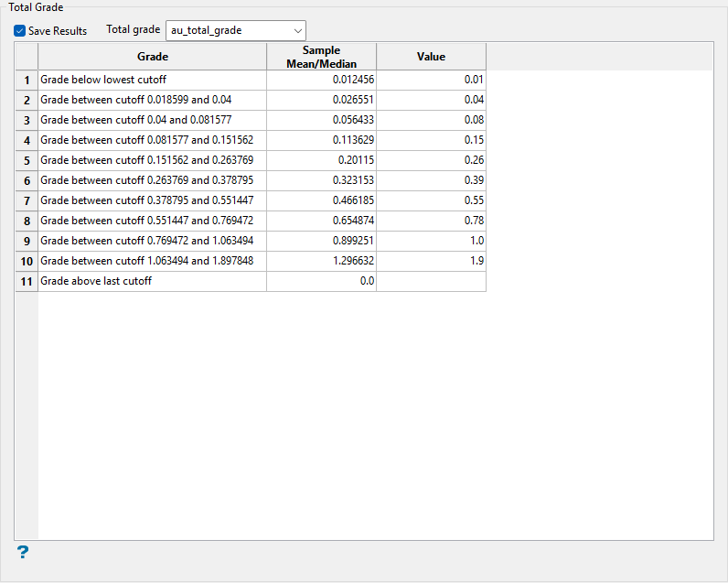Click the Grade column header
The height and width of the screenshot is (583, 728).
[152, 57]
